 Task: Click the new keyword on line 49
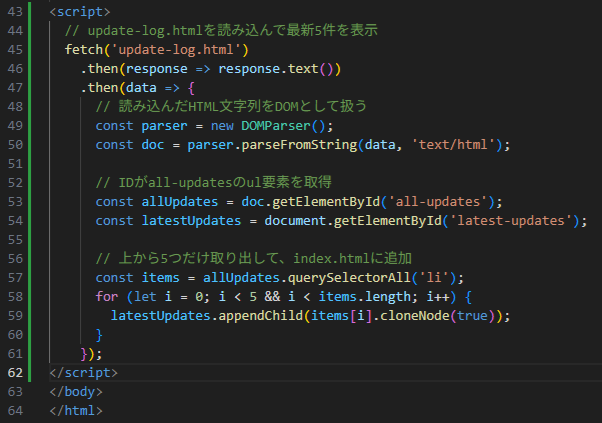[x=222, y=126]
